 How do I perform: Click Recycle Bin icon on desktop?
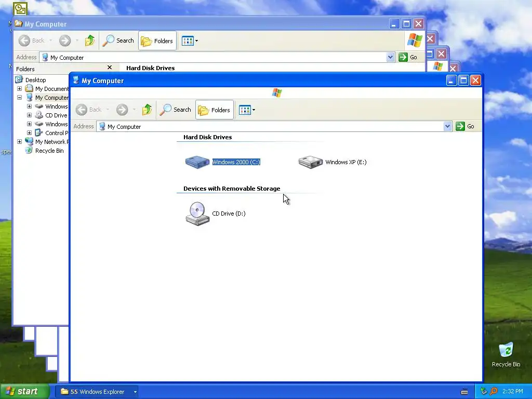506,350
